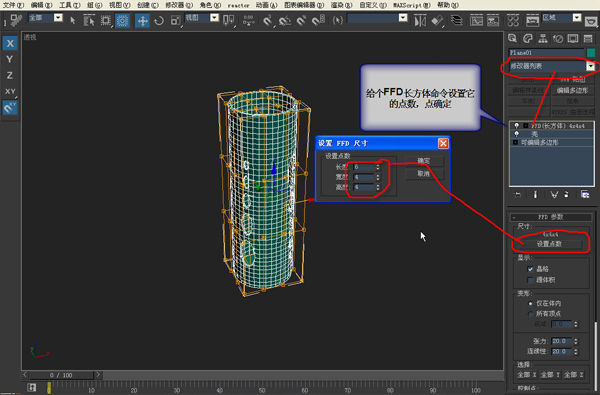Switch to the Display command panel tab
Viewport: 600px width, 395px height.
(573, 39)
